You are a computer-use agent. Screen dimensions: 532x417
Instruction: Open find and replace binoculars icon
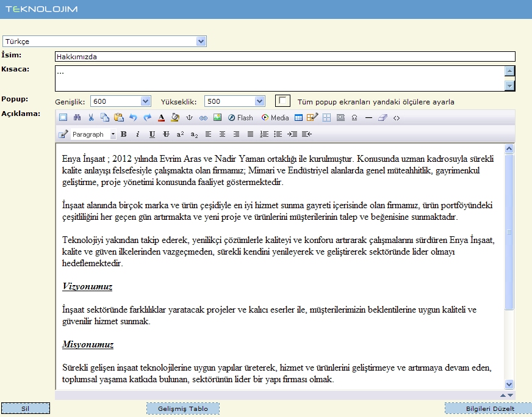[77, 117]
